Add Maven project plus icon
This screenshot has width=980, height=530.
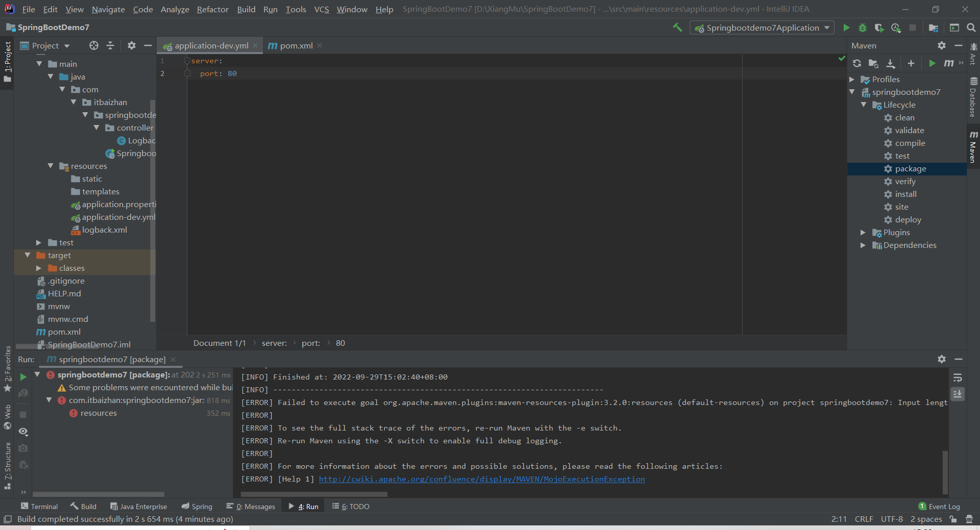[x=911, y=63]
